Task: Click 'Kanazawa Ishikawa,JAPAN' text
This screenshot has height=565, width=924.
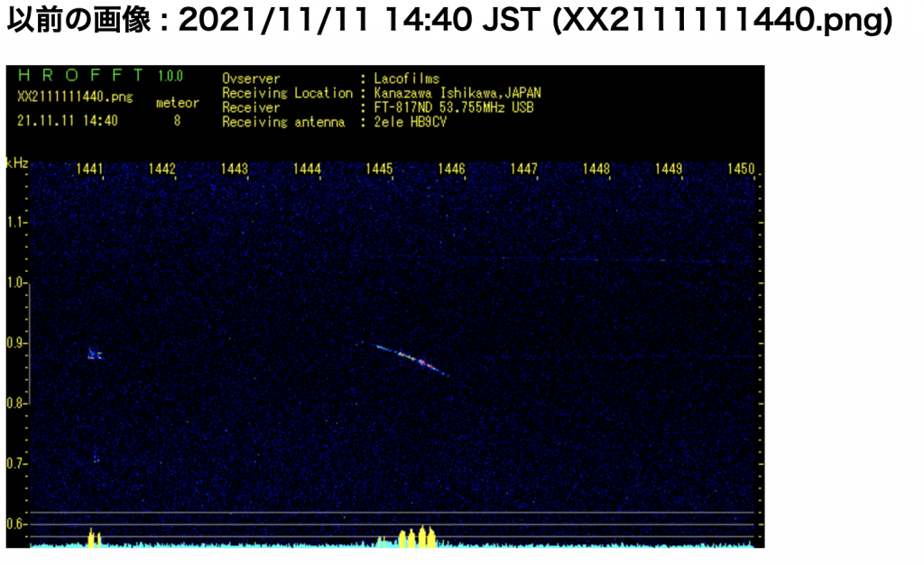Action: (457, 93)
